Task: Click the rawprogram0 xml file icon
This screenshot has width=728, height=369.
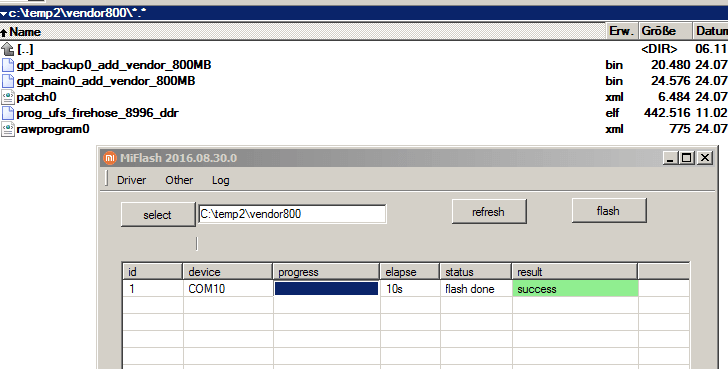Action: [x=8, y=129]
